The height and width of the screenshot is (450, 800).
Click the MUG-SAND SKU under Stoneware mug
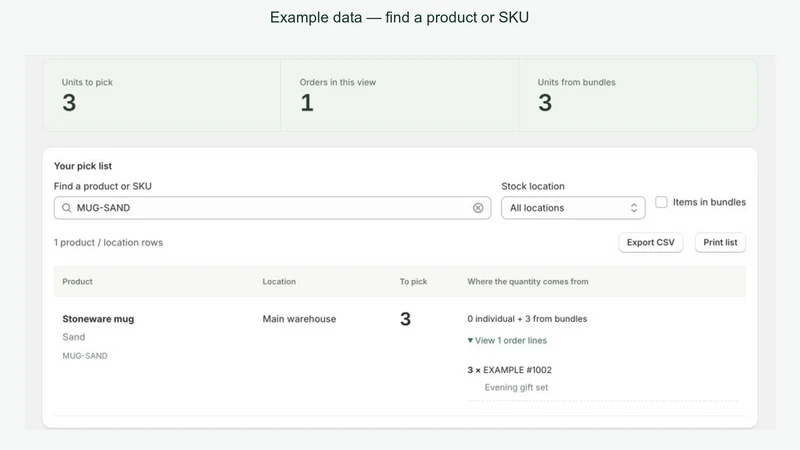click(x=85, y=356)
